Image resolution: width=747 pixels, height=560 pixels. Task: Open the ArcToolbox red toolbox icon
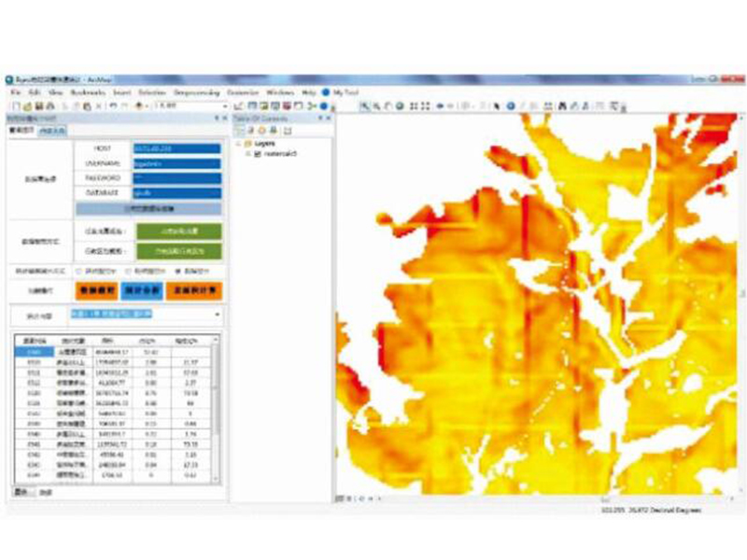pos(287,105)
